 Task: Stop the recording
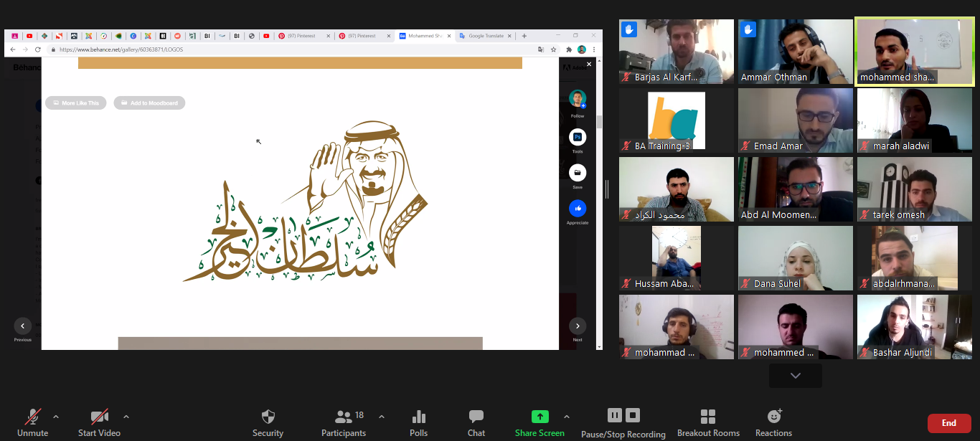(632, 415)
